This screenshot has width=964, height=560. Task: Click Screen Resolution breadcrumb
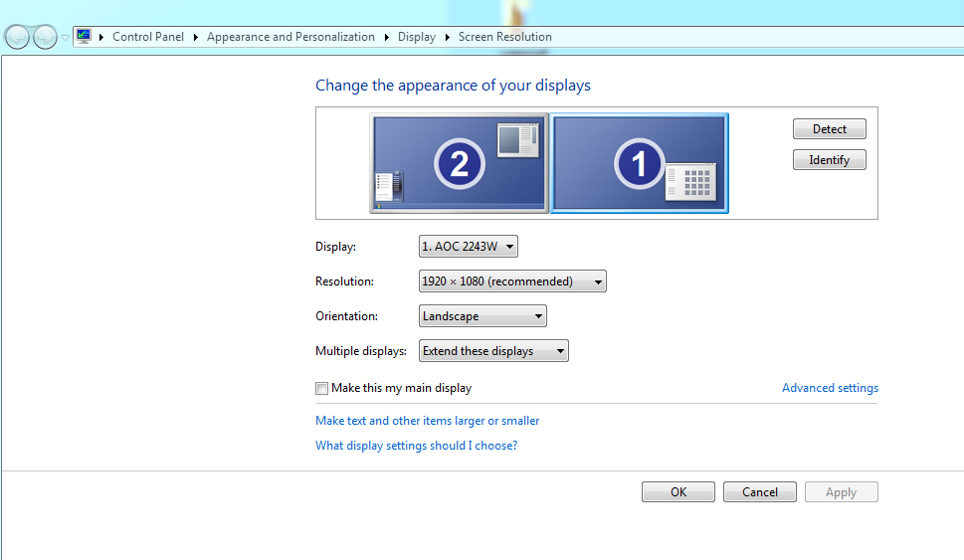[504, 37]
